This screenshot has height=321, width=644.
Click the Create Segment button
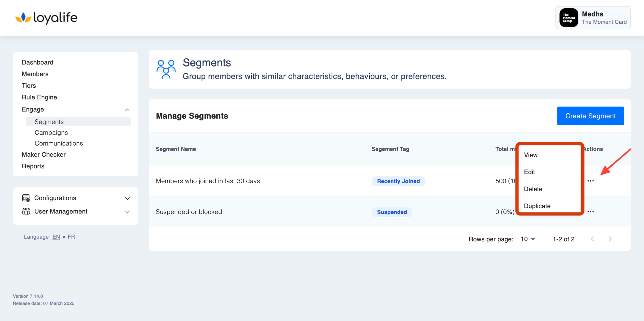coord(590,116)
